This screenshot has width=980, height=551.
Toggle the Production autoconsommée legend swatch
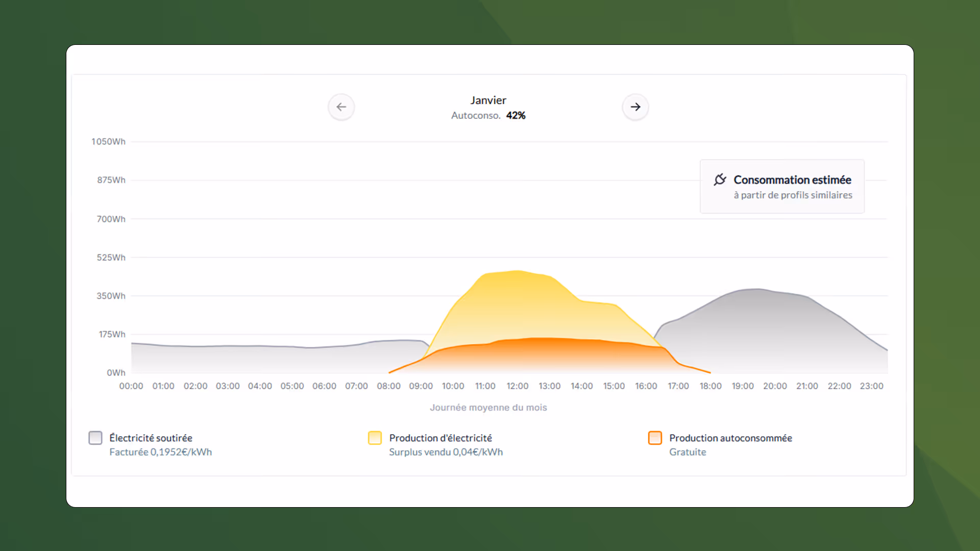tap(655, 438)
